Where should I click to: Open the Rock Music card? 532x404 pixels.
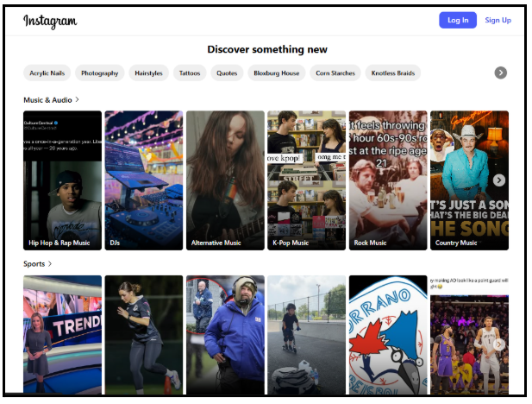tap(388, 180)
